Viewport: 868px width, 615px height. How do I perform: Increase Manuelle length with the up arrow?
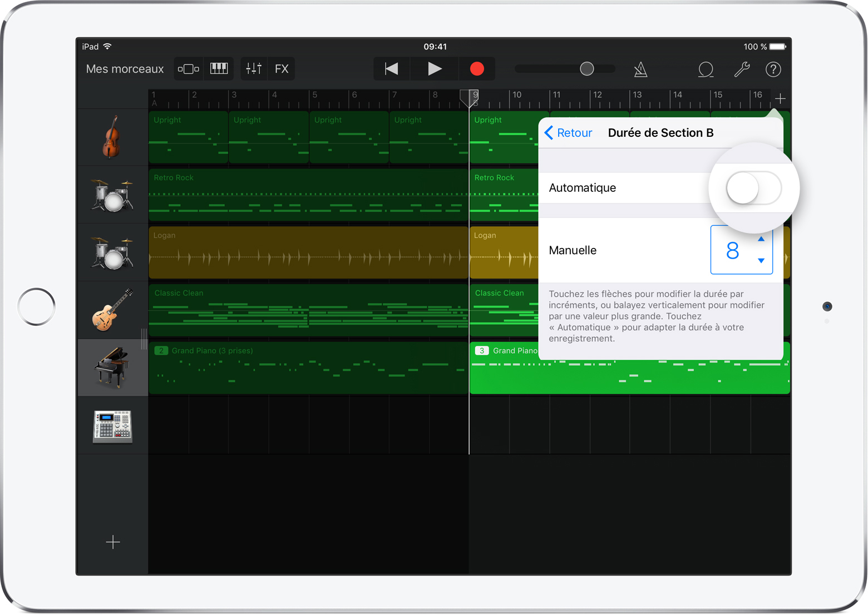pyautogui.click(x=761, y=238)
